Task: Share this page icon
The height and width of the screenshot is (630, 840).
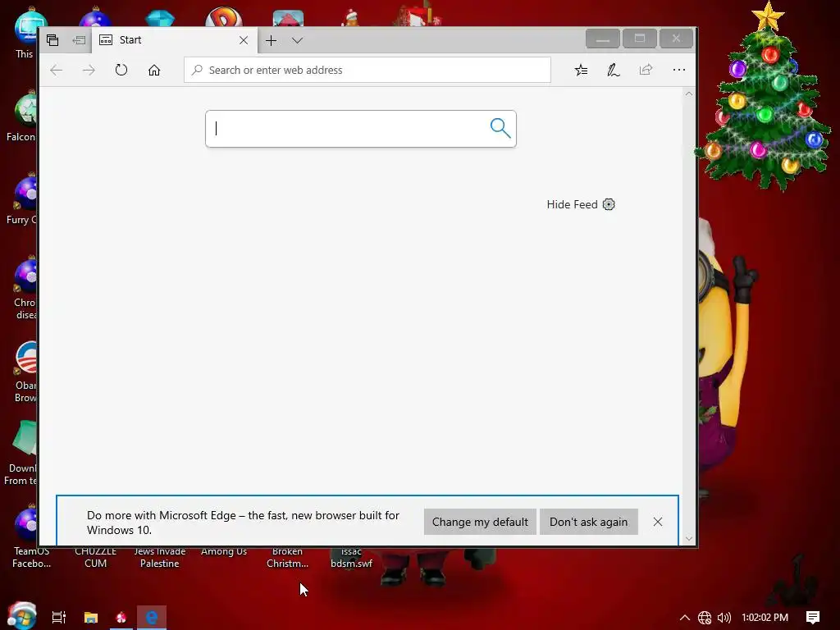Action: coord(646,71)
